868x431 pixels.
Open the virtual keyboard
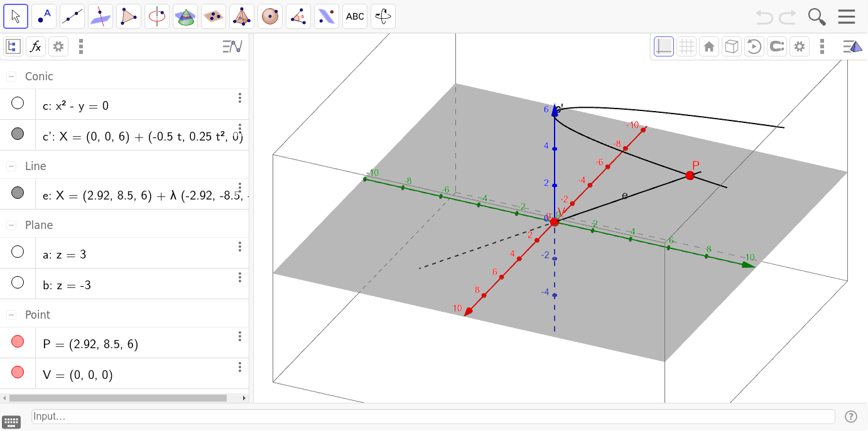pos(11,422)
